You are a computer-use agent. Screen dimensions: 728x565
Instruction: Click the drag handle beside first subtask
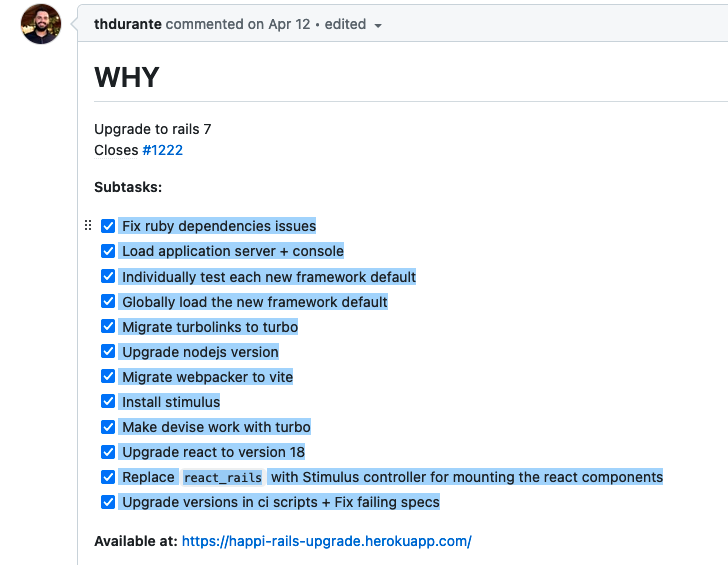click(88, 226)
